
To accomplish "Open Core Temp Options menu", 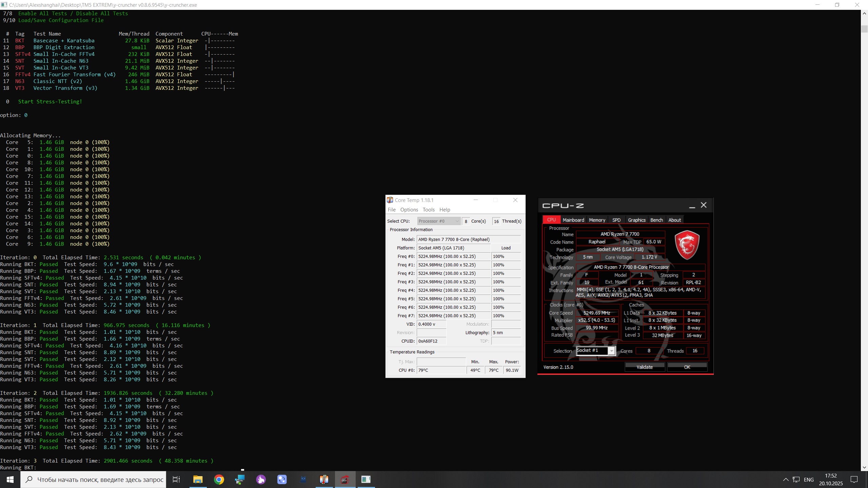I will pos(409,210).
